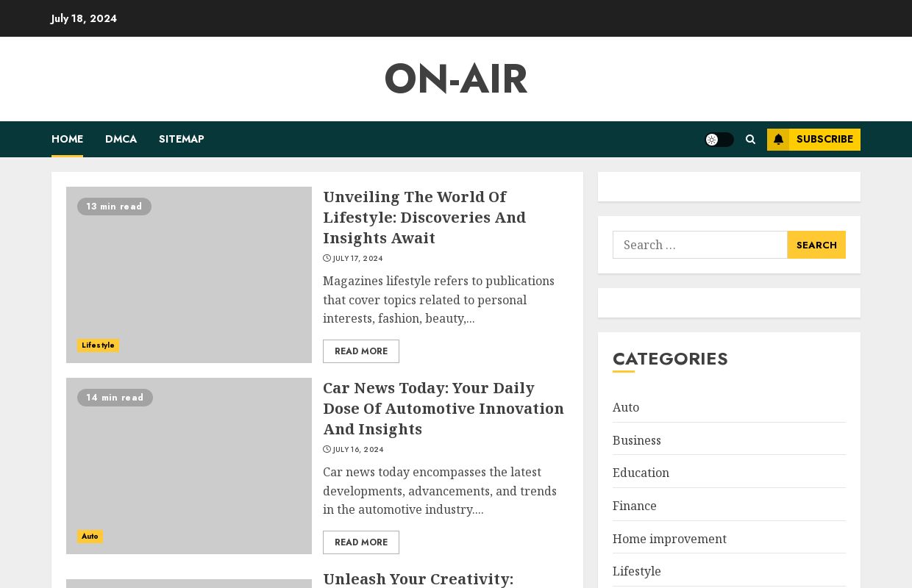Click Read More under the Lifestyle article

(361, 351)
